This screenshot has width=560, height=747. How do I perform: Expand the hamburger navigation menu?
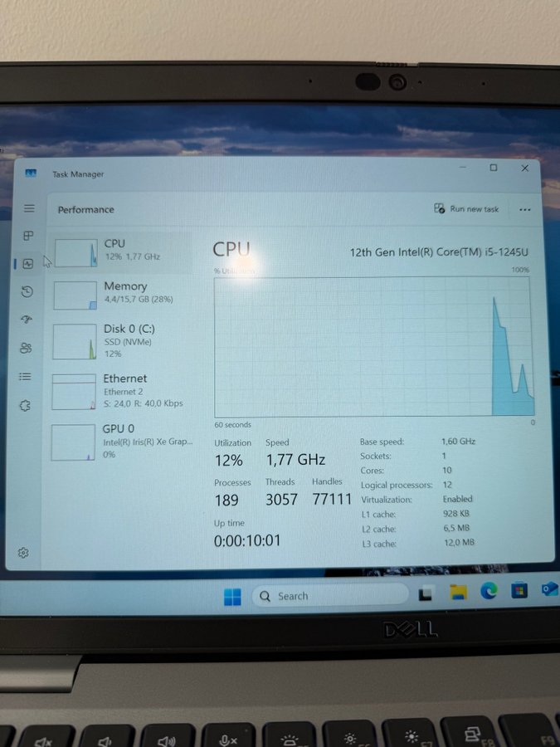29,208
